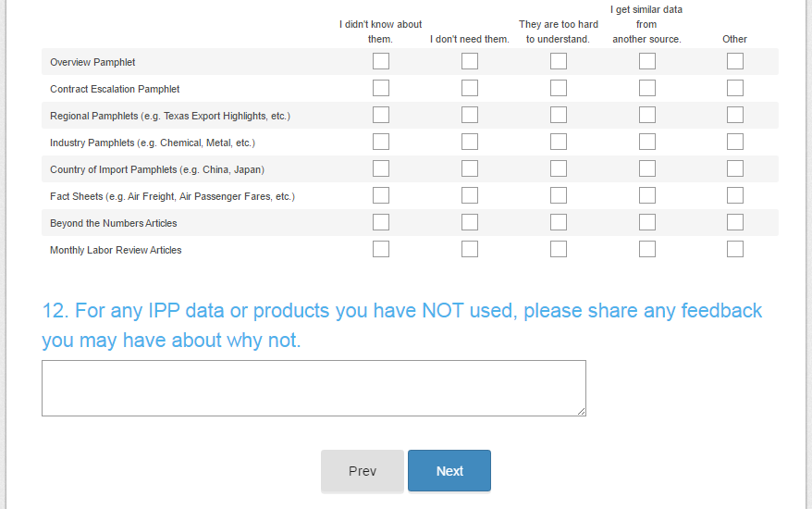This screenshot has width=812, height=509.
Task: Check 'Other' for Country of Import Pamphlets
Action: [x=735, y=168]
